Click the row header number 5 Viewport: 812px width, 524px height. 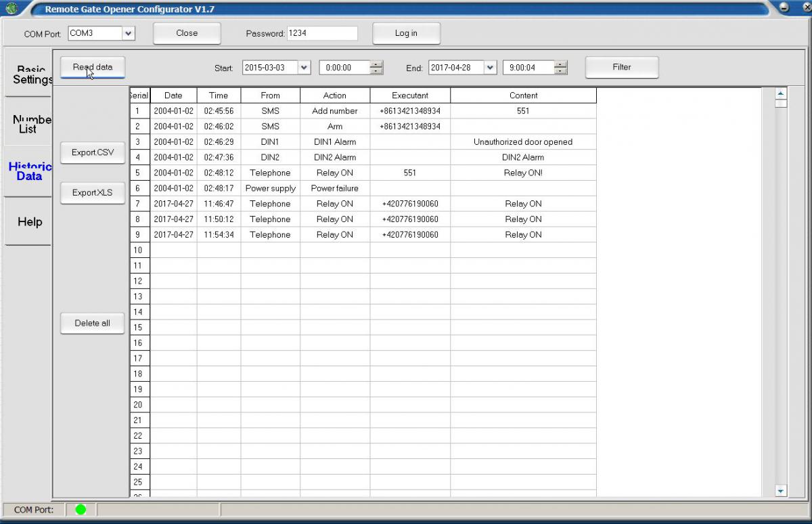coord(139,173)
